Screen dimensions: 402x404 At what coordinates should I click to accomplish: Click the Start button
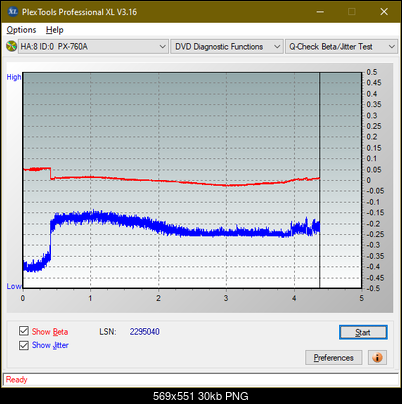tap(363, 332)
